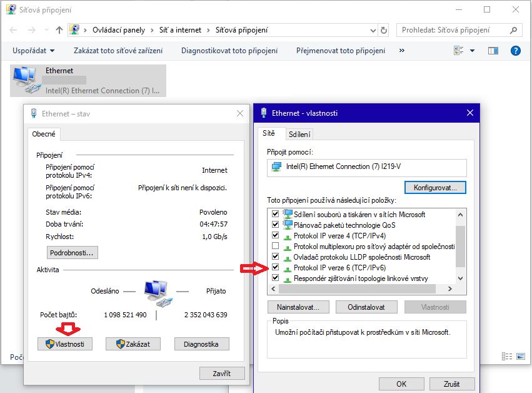532x393 pixels.
Task: Click the address bar control panel icon
Action: 74,30
